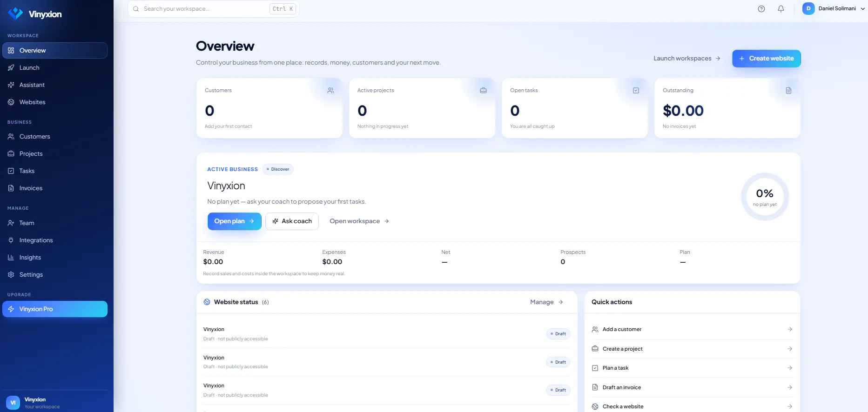The image size is (868, 412).
Task: Click the 0% plan progress ring
Action: (765, 197)
